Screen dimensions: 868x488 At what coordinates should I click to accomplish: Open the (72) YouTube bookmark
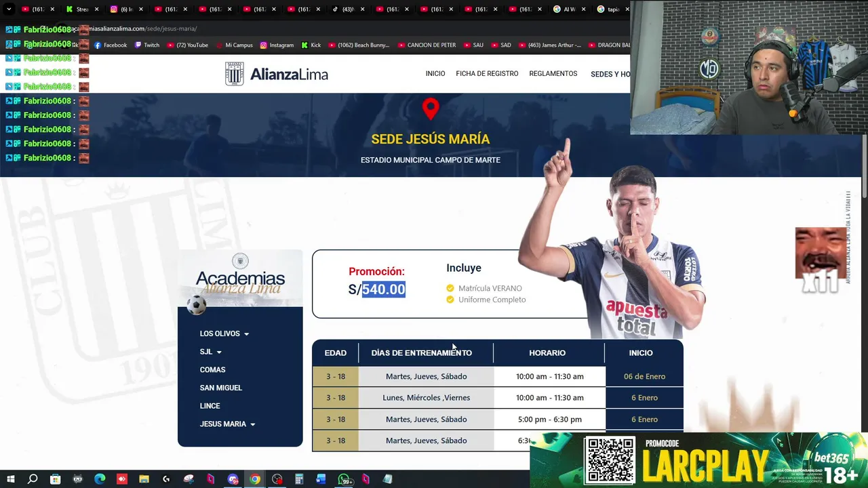click(x=187, y=45)
